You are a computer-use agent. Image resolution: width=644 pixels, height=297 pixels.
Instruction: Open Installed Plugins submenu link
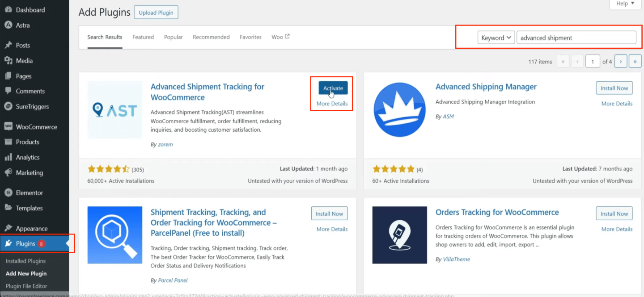[x=25, y=261]
